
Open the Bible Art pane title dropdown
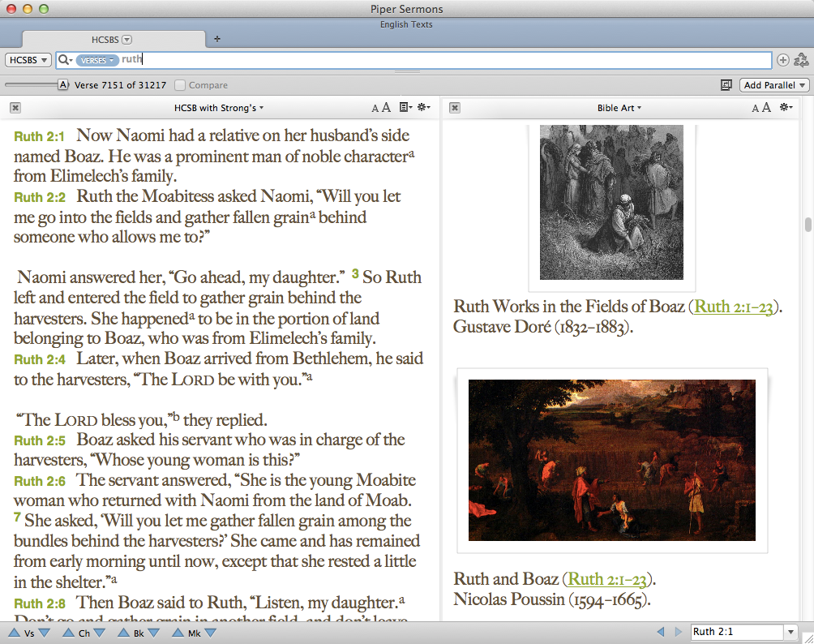[x=619, y=108]
